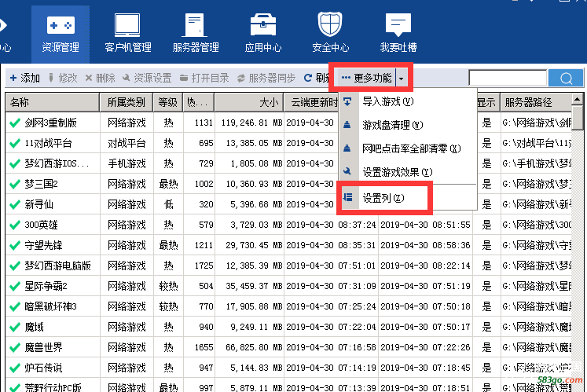Click green checkmark of 暗黑破坏神3

[15, 307]
